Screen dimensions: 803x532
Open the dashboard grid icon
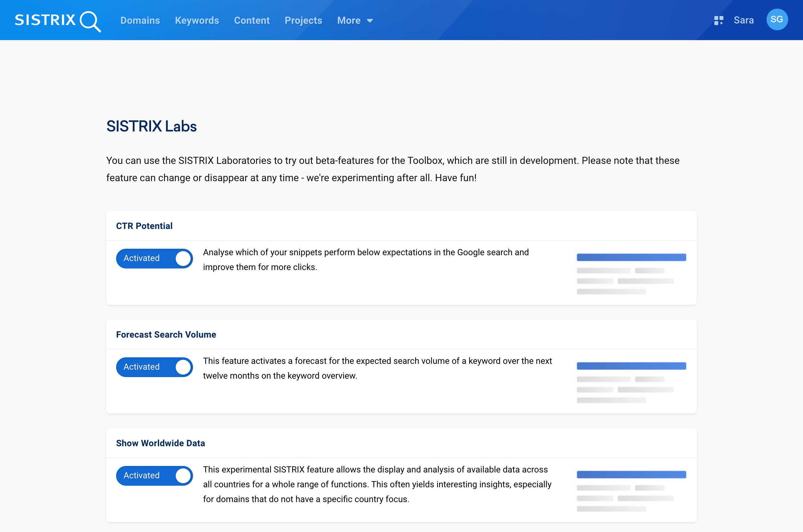[718, 20]
